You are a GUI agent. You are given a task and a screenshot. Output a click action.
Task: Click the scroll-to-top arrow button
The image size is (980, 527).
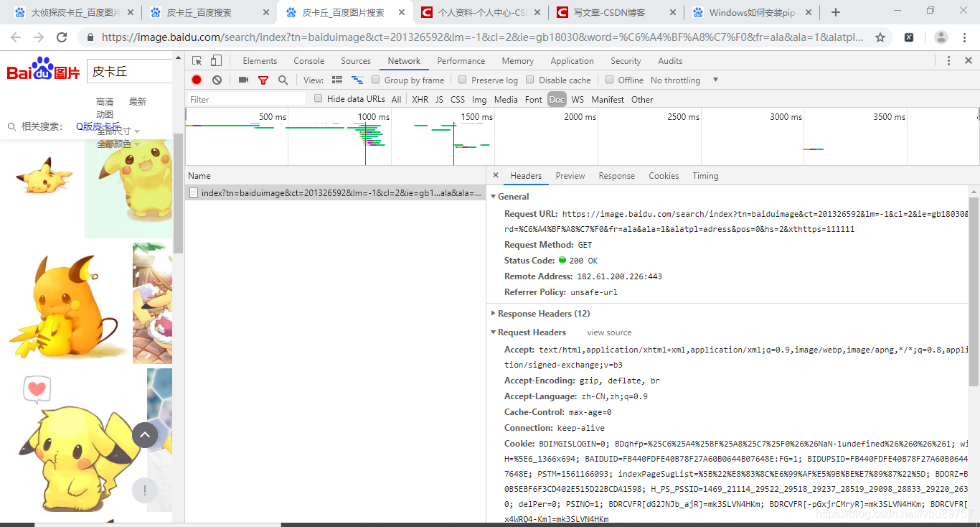[x=145, y=434]
